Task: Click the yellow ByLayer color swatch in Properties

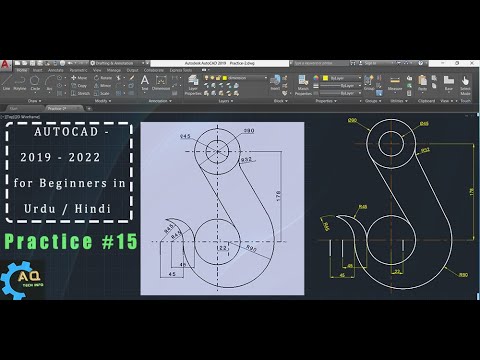Action: click(326, 78)
